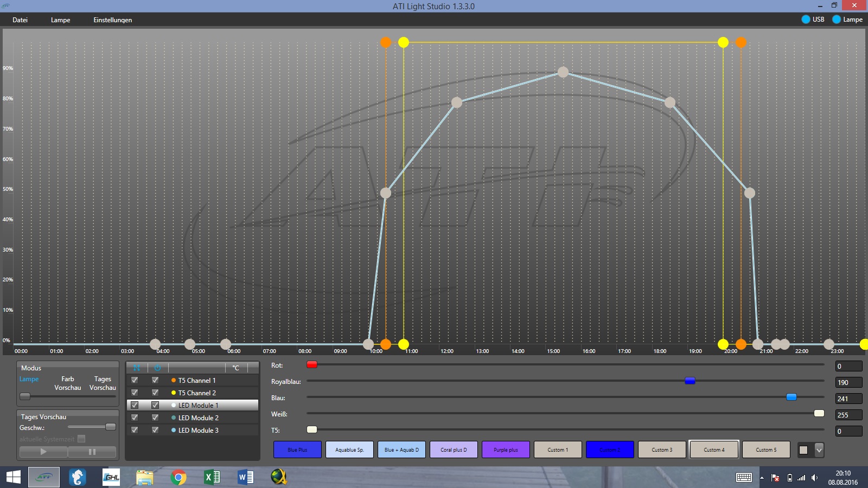Show hidden system tray icons
Image resolution: width=868 pixels, height=488 pixels.
762,478
